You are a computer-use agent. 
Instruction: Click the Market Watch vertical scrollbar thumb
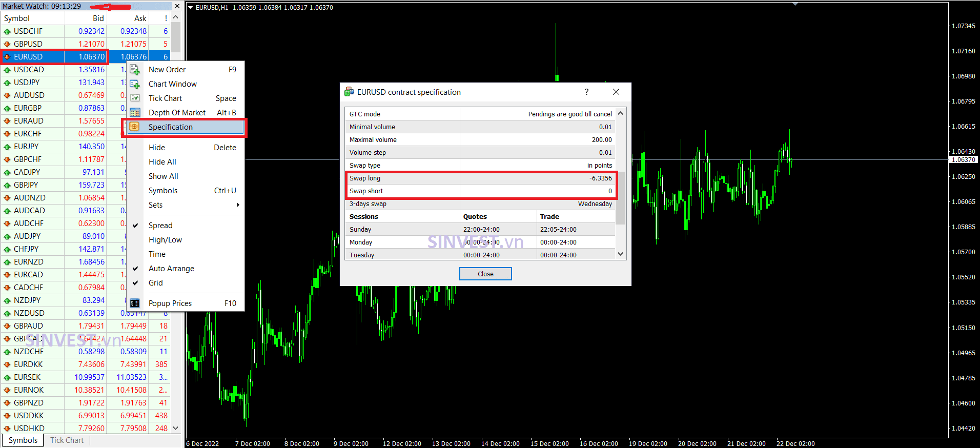[175, 37]
